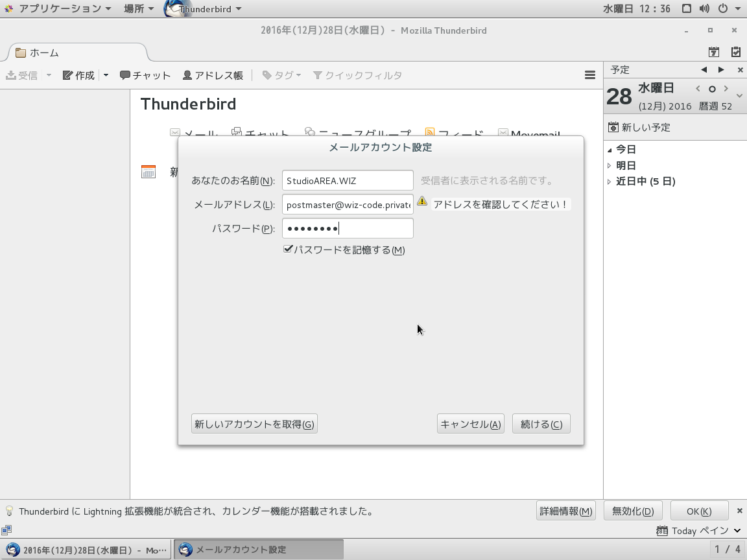Click 無効化 in notification bar
Viewport: 747px width, 560px height.
point(633,511)
